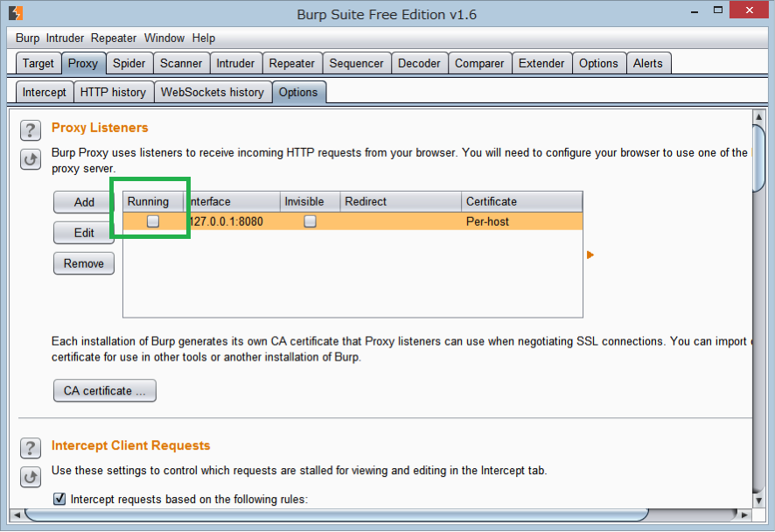The image size is (775, 532).
Task: Enable the Running checkbox for 127.0.0.1:8080
Action: tap(153, 221)
